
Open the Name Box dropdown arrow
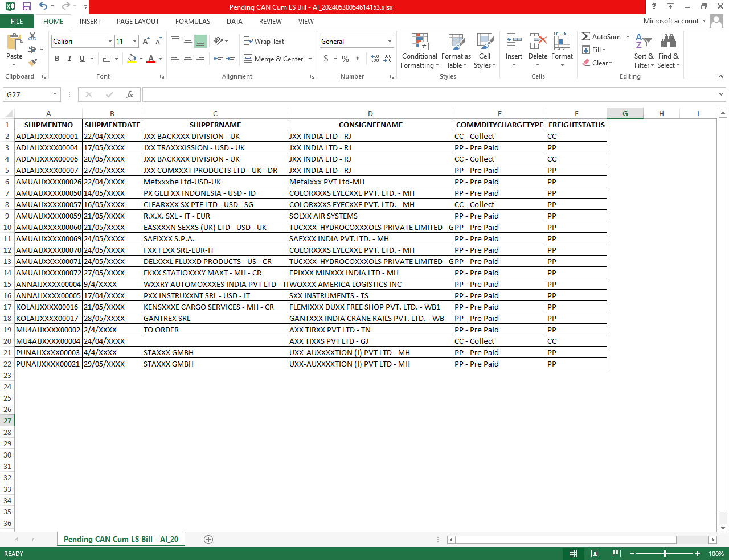pyautogui.click(x=55, y=94)
